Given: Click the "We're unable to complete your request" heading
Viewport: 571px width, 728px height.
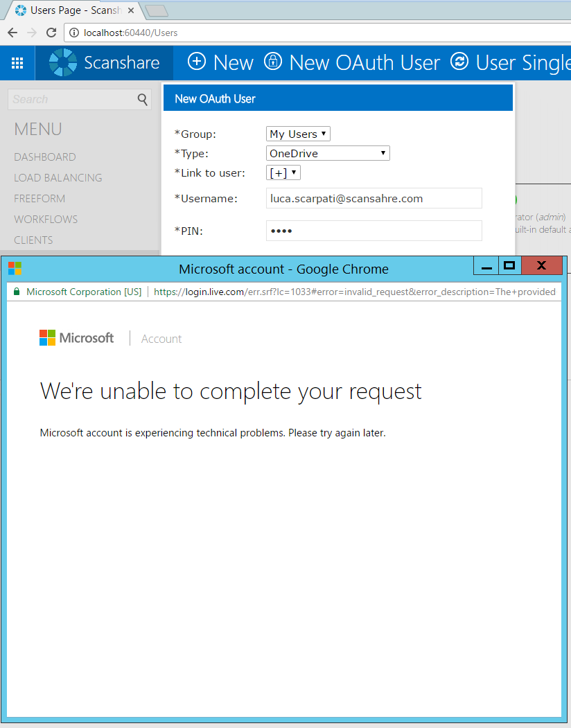Looking at the screenshot, I should (x=231, y=391).
